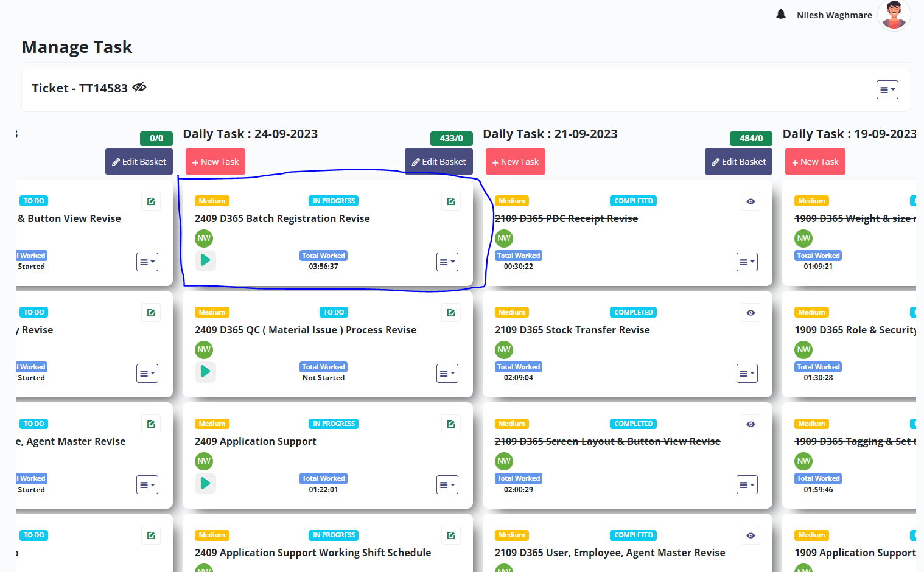Click COMPLETED badge on PDC Receipt Revise
924x572 pixels.
634,201
